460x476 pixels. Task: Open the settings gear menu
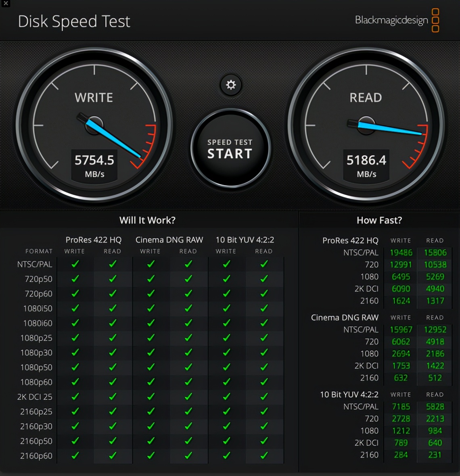230,85
